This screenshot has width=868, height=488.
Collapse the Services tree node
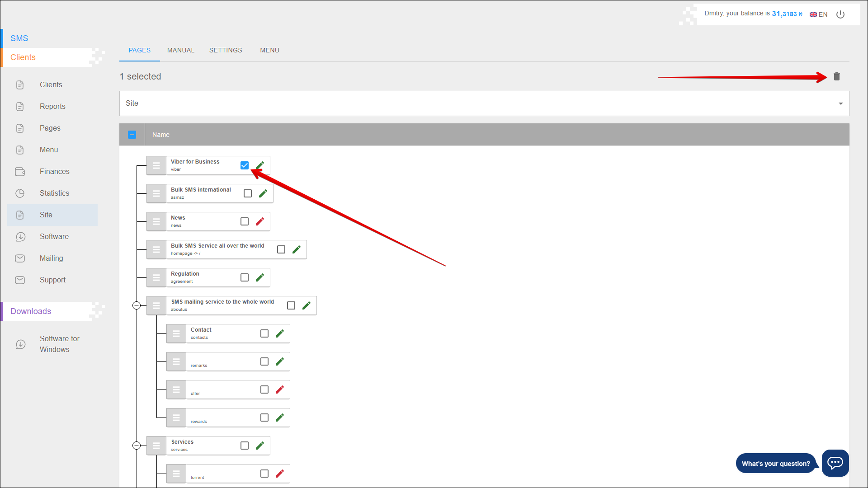137,446
